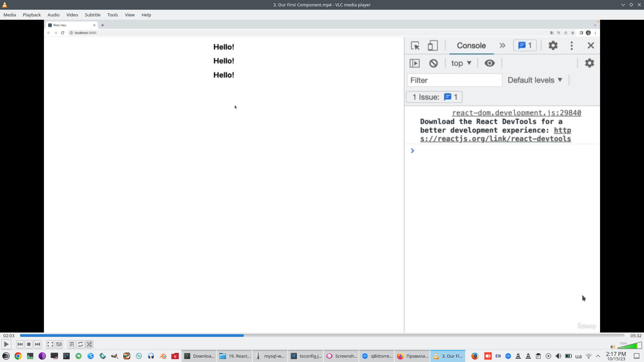This screenshot has height=362, width=644.
Task: Click elapsed time label 02:03
Action: tap(9, 336)
